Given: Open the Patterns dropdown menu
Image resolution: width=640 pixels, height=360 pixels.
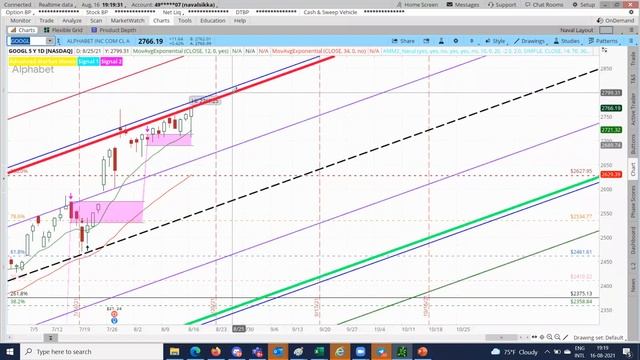Looking at the screenshot, I should (x=603, y=41).
